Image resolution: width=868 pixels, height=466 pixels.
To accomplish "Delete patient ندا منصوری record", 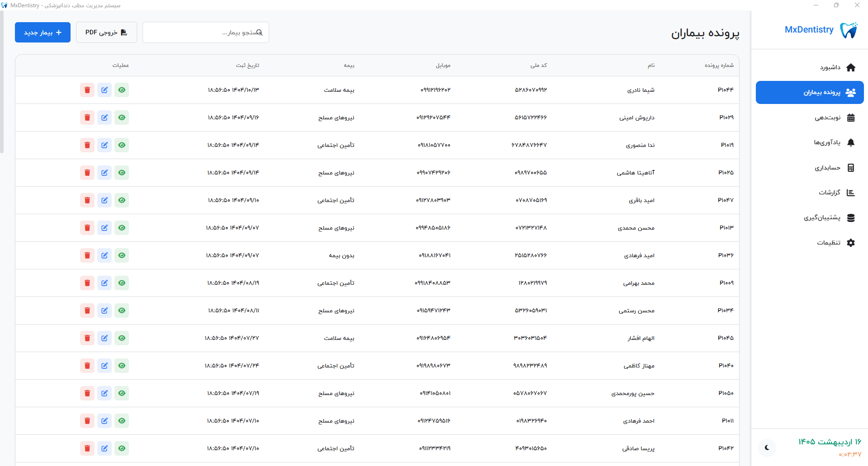I will point(87,145).
